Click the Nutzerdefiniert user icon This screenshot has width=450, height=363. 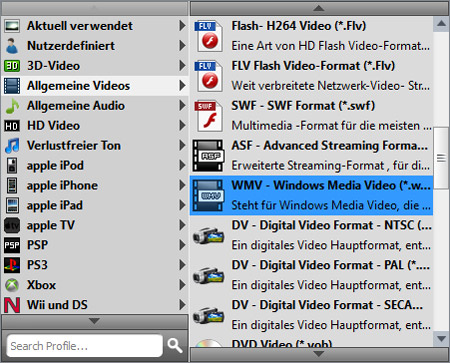(12, 46)
